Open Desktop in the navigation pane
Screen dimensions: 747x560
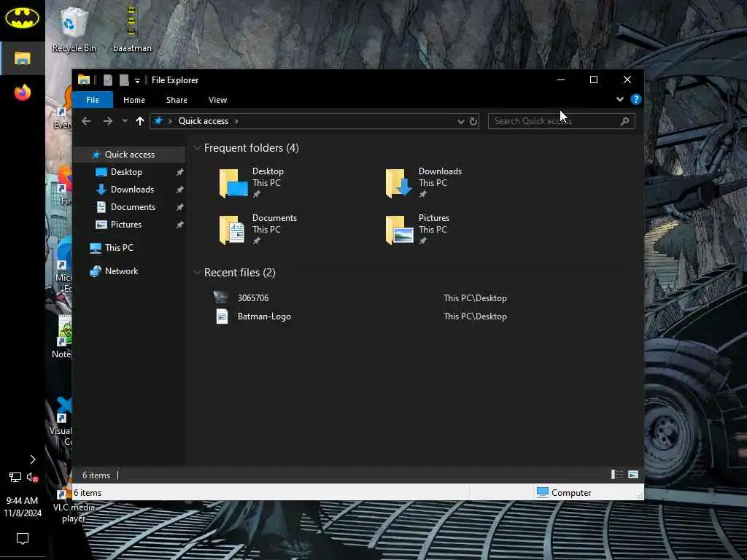tap(126, 172)
